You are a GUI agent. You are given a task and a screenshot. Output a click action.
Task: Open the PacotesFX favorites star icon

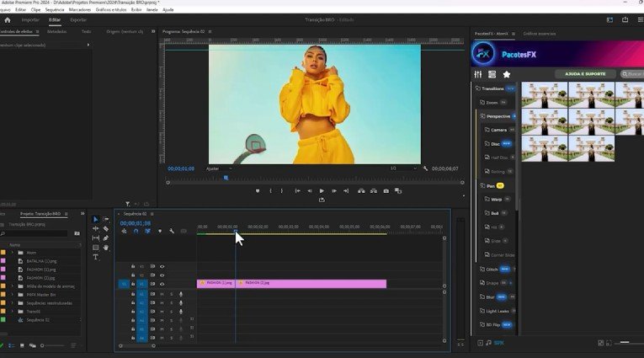[x=507, y=74]
